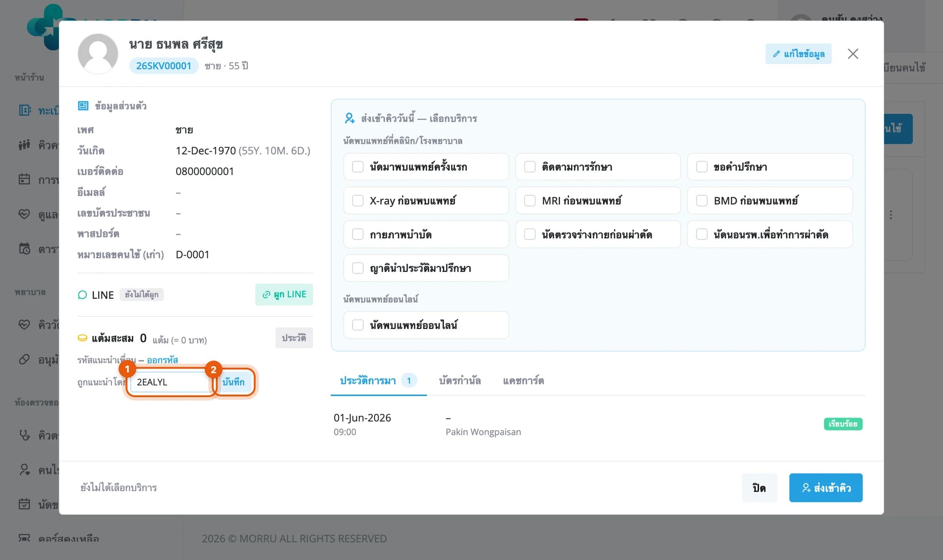The image size is (943, 560).
Task: Check ติดตามการรักษา service
Action: tap(530, 167)
